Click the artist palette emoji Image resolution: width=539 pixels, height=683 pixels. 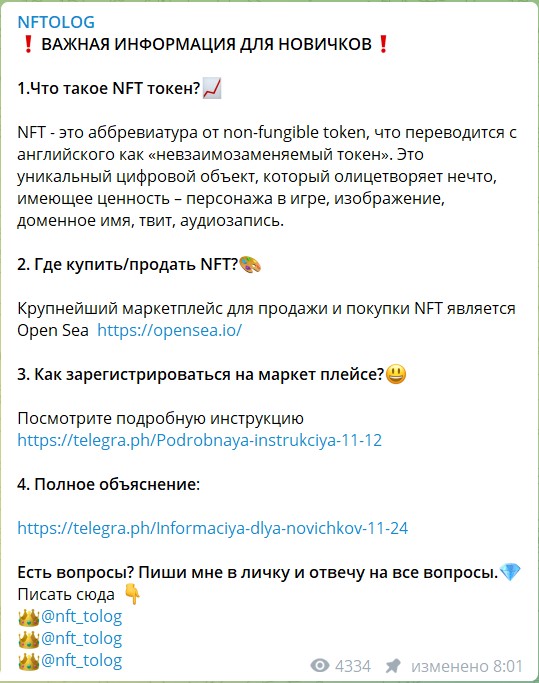point(250,264)
